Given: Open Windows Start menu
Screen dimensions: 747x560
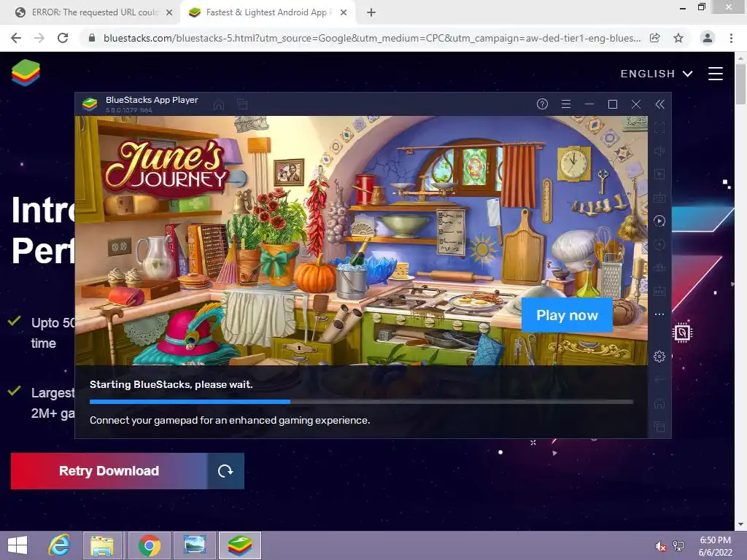Looking at the screenshot, I should [18, 545].
